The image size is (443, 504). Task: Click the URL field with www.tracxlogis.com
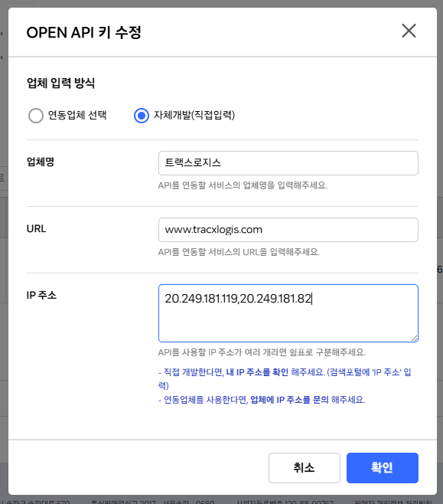click(x=288, y=230)
